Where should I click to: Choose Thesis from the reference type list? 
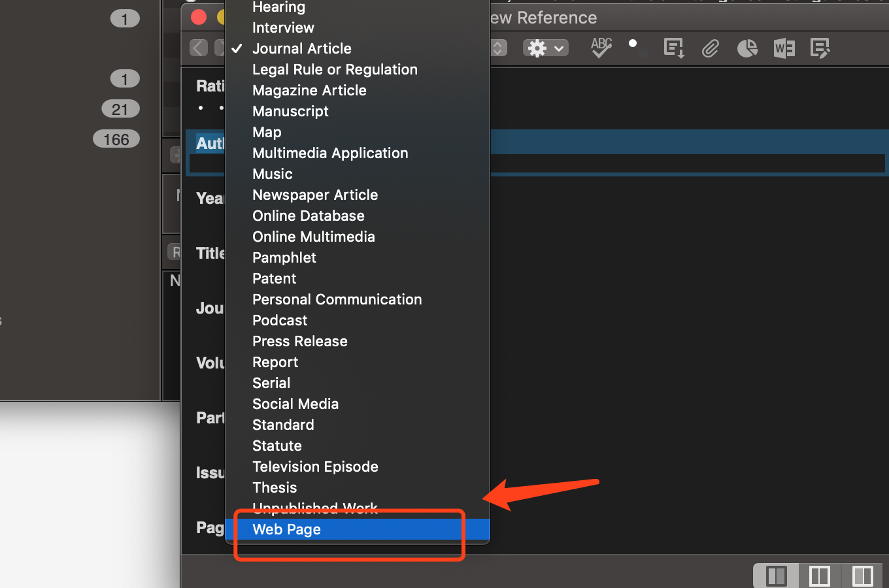(x=275, y=487)
